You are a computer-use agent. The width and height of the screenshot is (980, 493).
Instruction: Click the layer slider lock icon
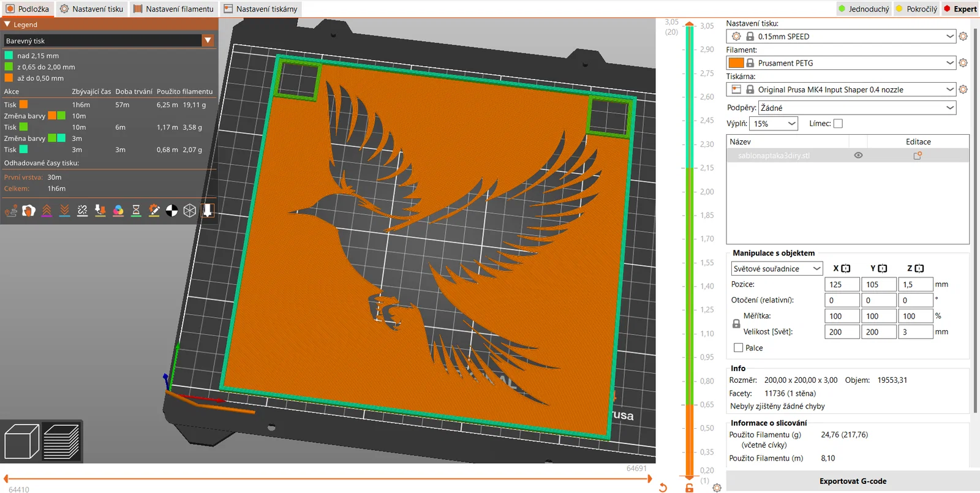click(x=690, y=487)
